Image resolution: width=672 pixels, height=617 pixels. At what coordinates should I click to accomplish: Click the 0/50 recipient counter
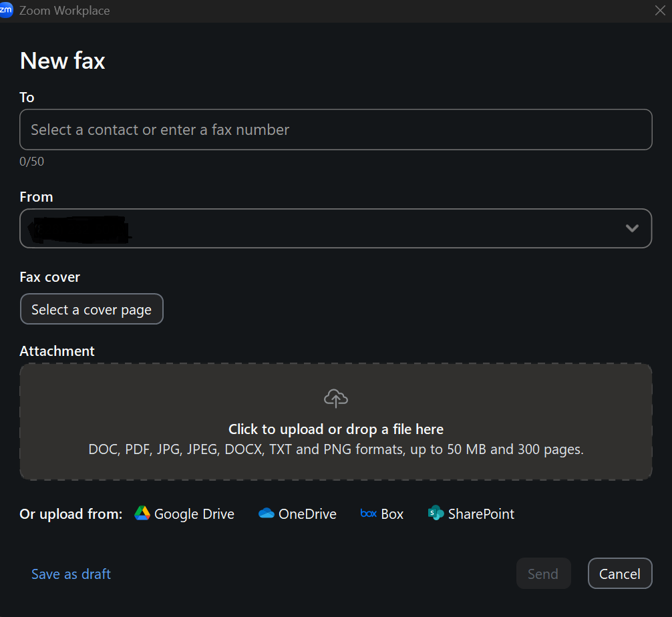click(32, 162)
